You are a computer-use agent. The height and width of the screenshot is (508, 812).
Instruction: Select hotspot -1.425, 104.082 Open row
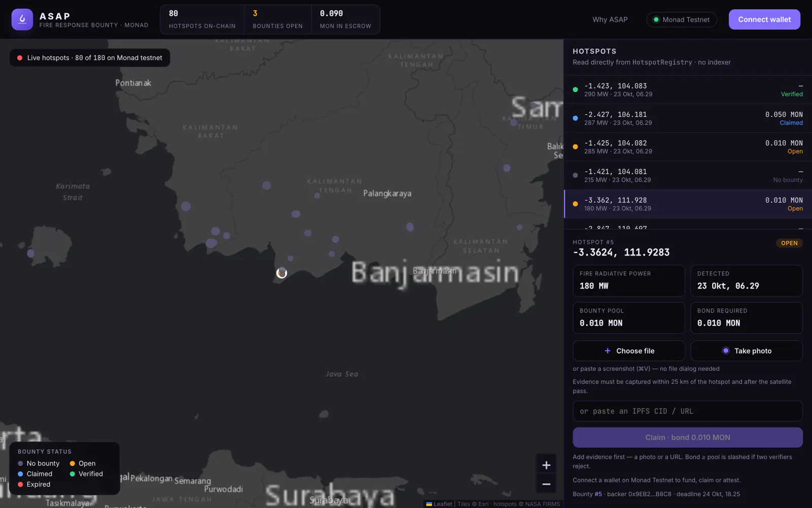click(688, 147)
